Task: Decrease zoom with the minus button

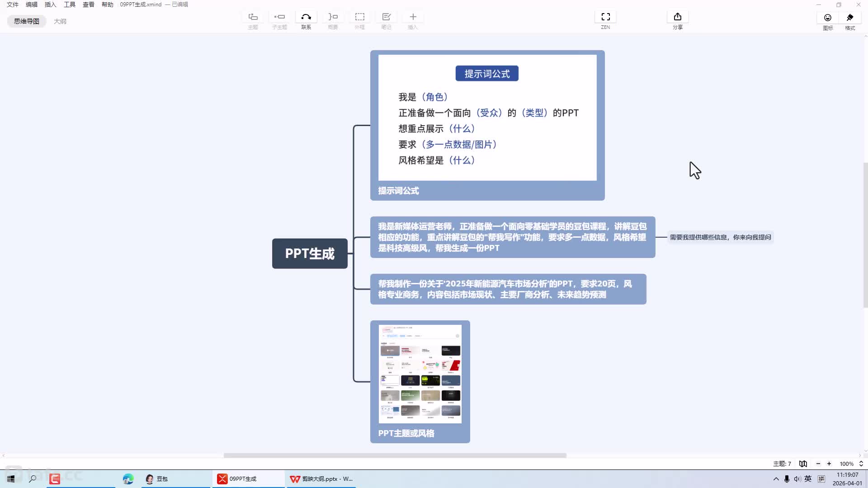Action: tap(818, 464)
